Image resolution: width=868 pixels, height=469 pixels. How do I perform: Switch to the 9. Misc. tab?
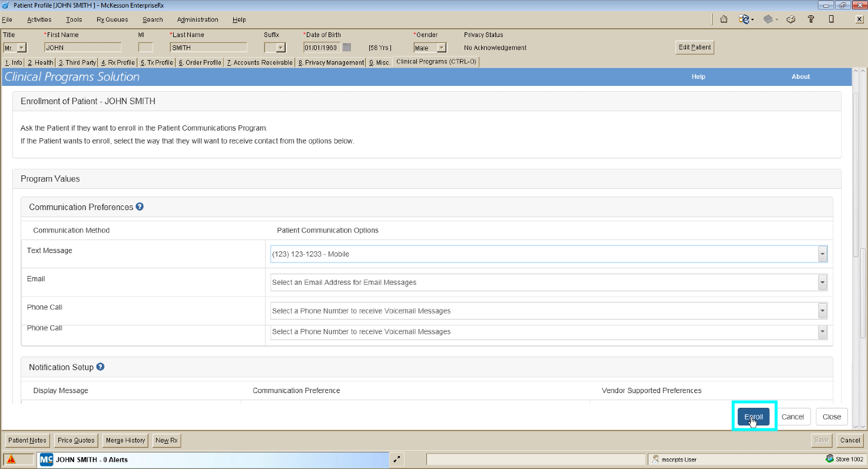click(379, 62)
